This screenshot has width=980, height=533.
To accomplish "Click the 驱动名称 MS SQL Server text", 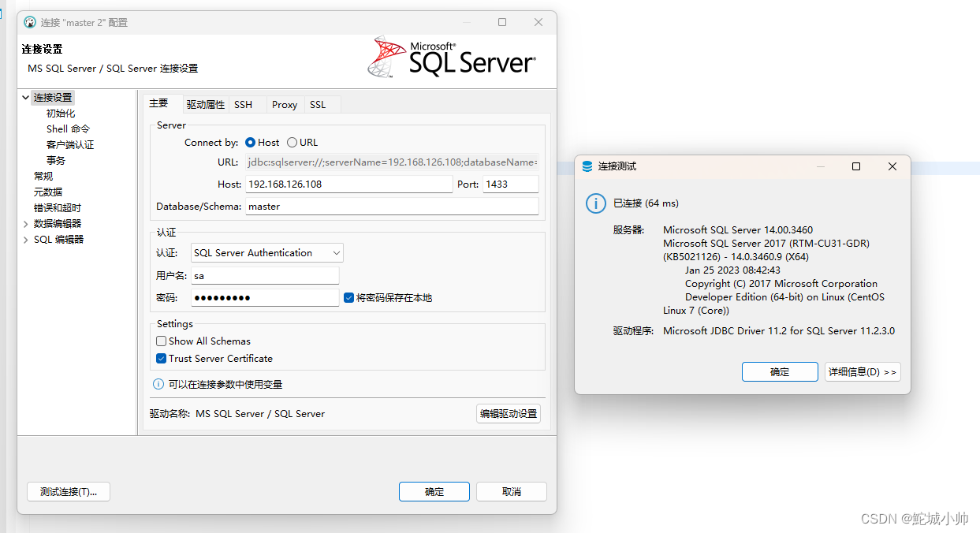I will (237, 413).
